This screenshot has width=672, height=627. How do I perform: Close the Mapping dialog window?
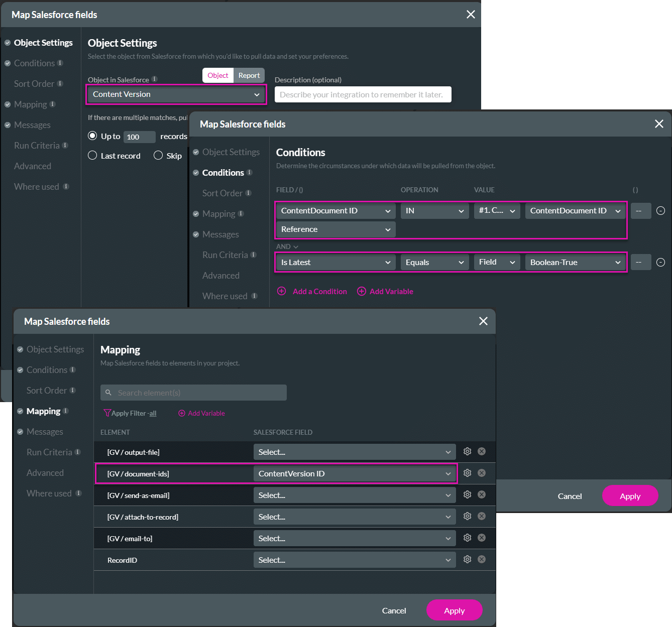point(483,321)
